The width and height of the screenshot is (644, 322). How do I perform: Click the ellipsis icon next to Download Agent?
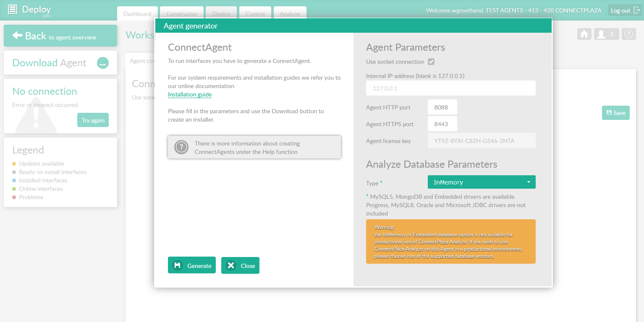[x=103, y=63]
